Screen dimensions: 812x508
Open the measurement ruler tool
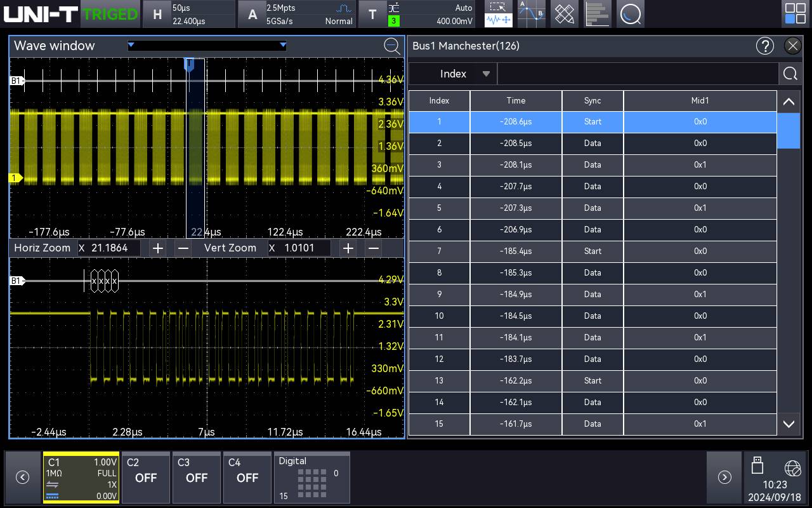(564, 13)
